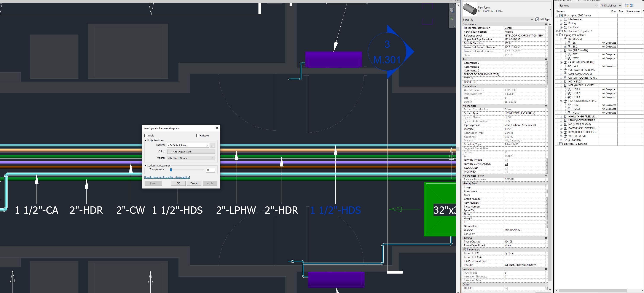Image resolution: width=644 pixels, height=293 pixels.
Task: Click the autofit columns icon in System Browser
Action: tap(627, 5)
